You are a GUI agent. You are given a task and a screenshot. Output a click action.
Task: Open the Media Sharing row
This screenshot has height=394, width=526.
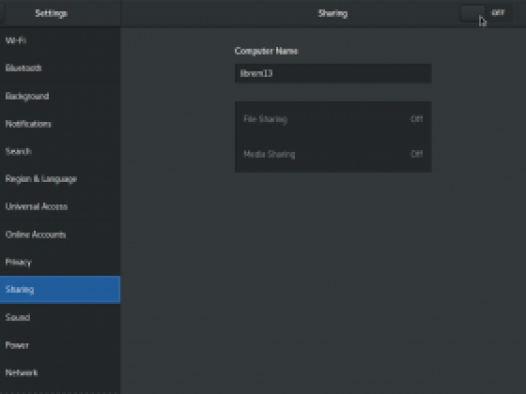click(x=333, y=154)
